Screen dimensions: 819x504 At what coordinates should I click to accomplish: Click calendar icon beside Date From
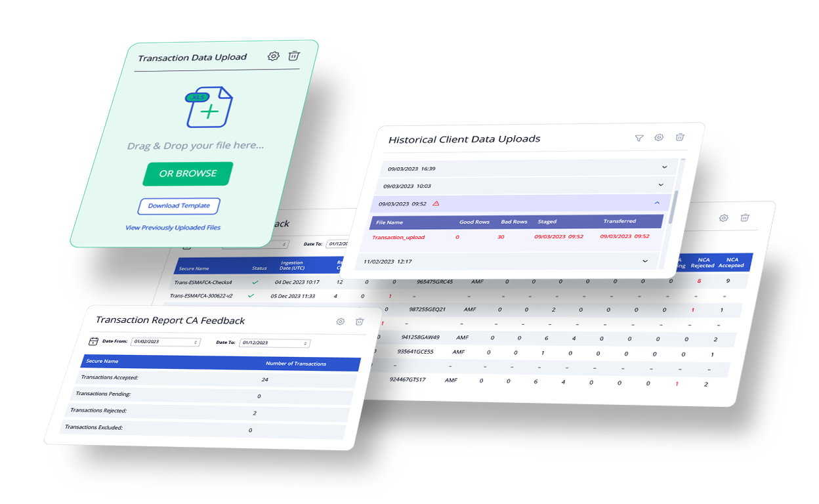93,341
